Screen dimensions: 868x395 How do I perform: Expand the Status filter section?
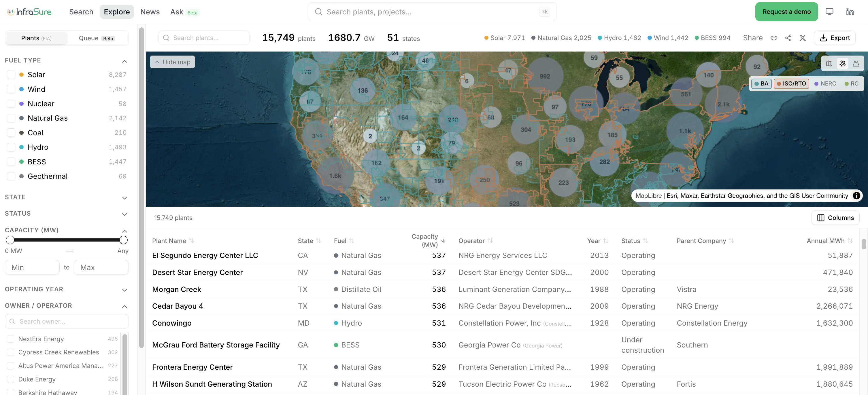pyautogui.click(x=124, y=214)
